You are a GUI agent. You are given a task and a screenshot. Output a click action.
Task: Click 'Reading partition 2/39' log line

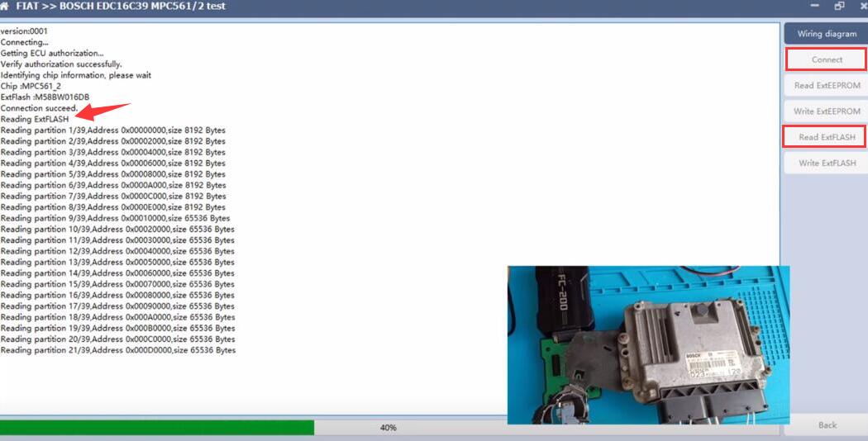[x=113, y=141]
